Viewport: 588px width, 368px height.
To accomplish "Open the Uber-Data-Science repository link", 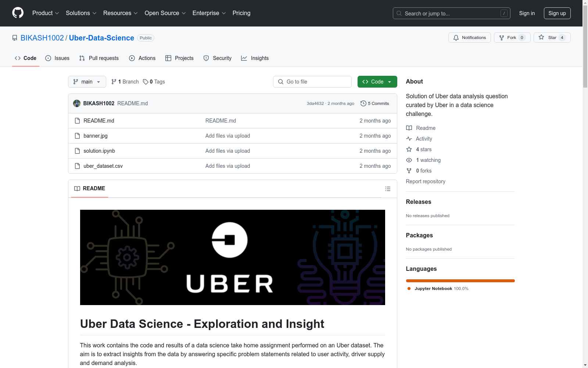I will 101,38.
